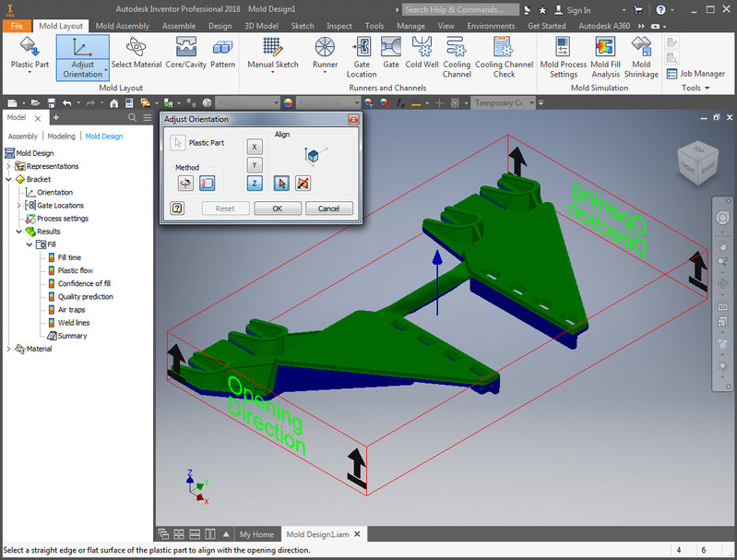Open the Core/Cavity tool

185,53
